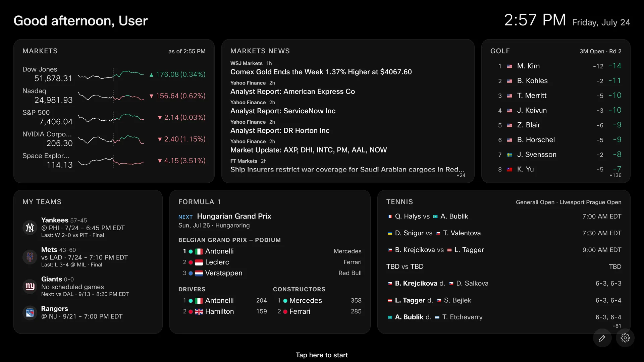Click the Space Explor... sparkline chart

[x=111, y=161]
